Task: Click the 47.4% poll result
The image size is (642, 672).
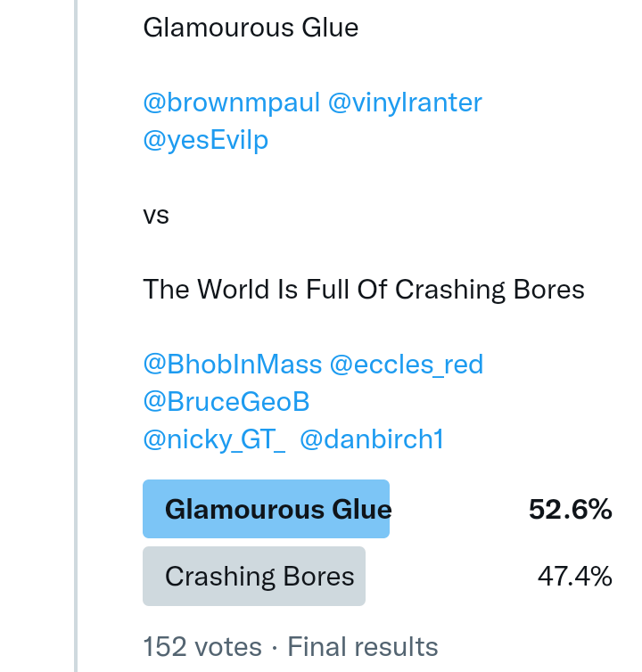Action: [x=574, y=577]
